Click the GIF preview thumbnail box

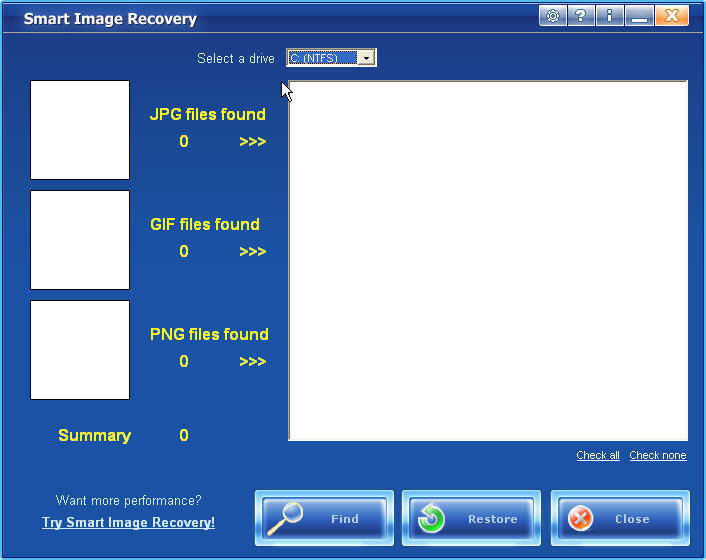pos(80,240)
